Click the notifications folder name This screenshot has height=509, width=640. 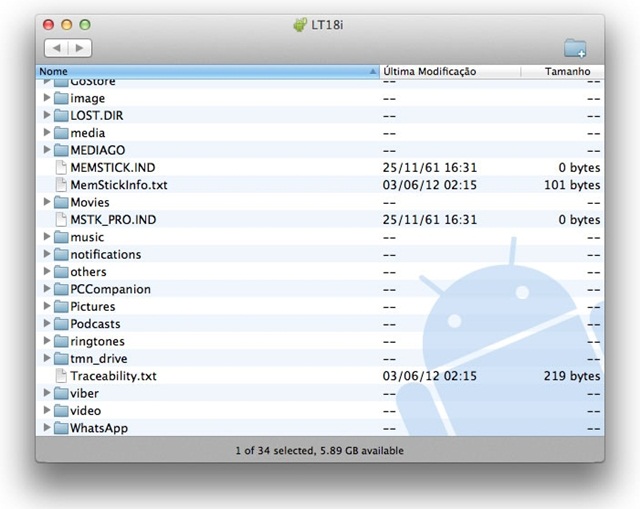[106, 254]
